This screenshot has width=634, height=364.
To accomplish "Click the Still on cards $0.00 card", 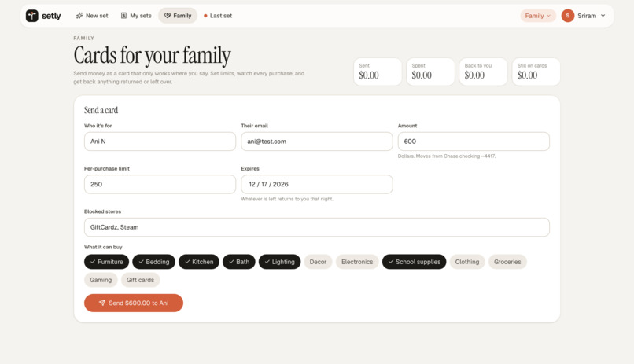I will [536, 72].
